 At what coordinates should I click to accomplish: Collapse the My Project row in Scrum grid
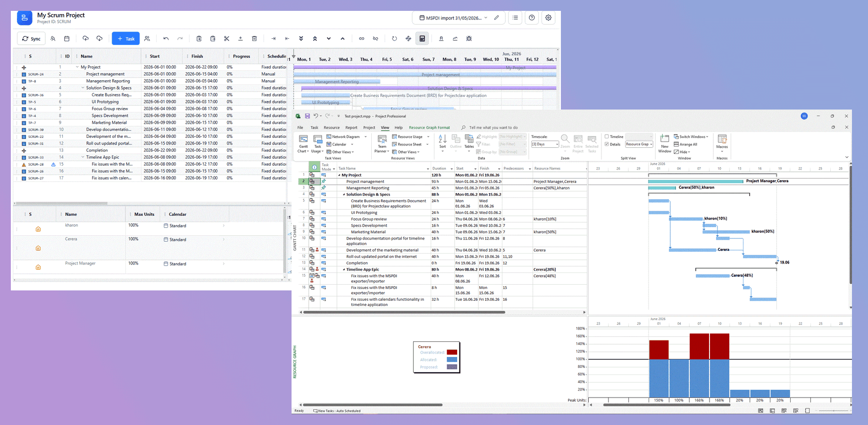[77, 67]
